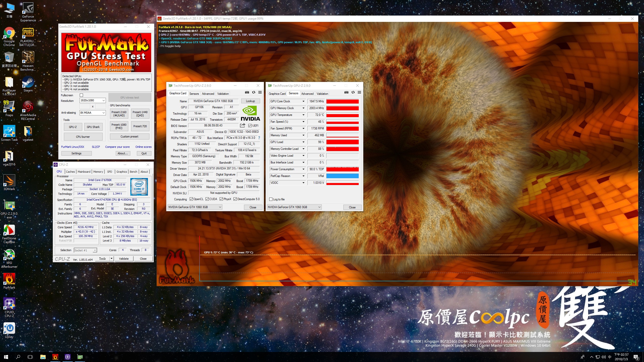Open MSI Afterburner desktop icon

point(9,258)
